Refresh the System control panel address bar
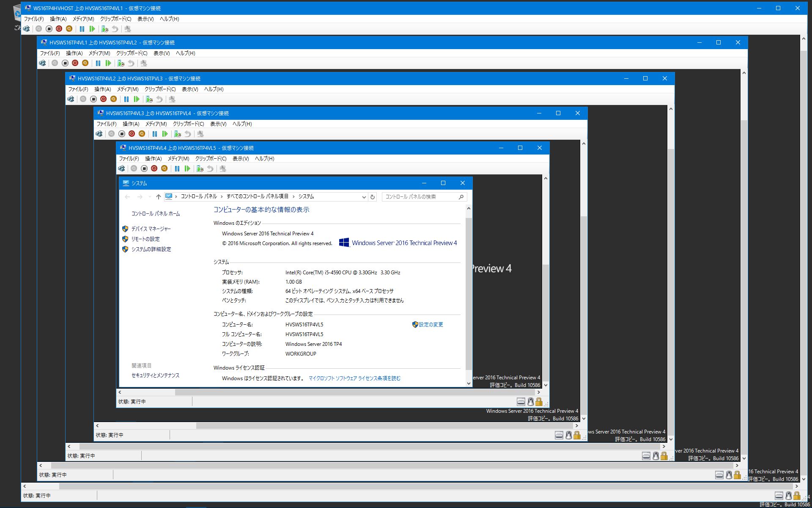The image size is (812, 508). 373,197
